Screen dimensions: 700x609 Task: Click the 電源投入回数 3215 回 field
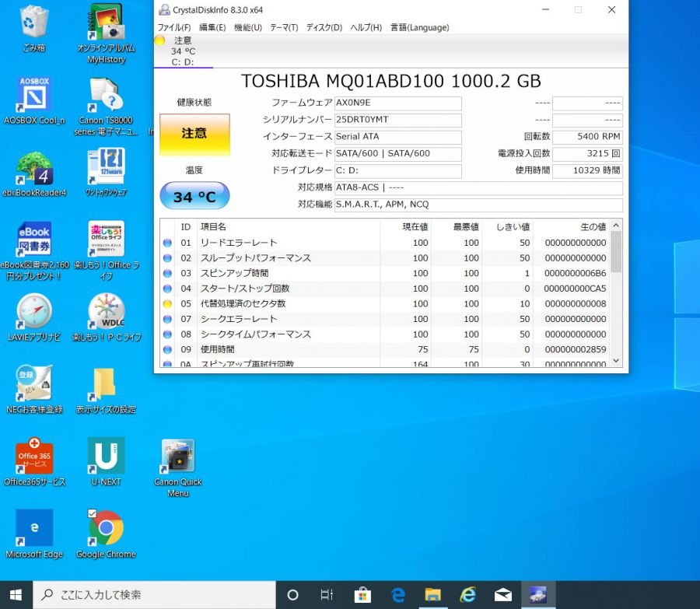point(587,153)
